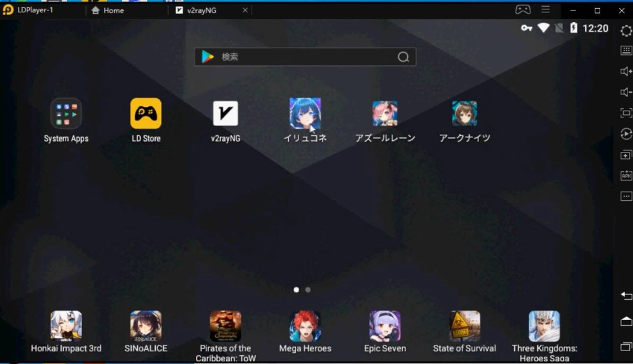Open the LDPlayer hamburger menu
Viewport: 633px width, 364px height.
tap(545, 10)
